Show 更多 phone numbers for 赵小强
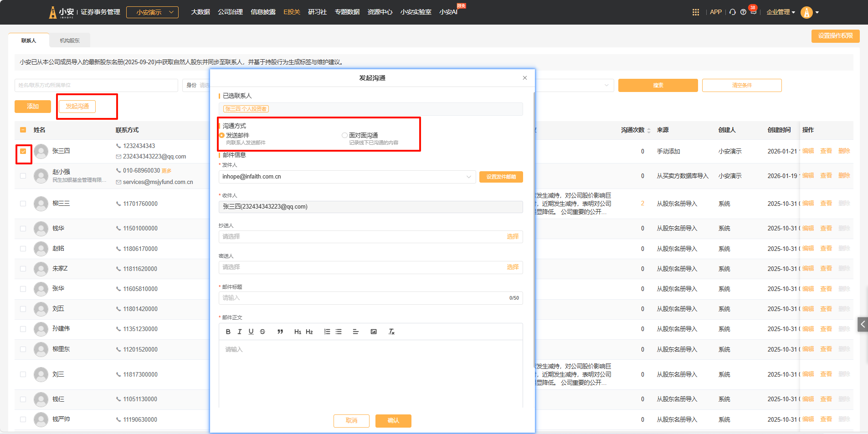 click(x=167, y=171)
